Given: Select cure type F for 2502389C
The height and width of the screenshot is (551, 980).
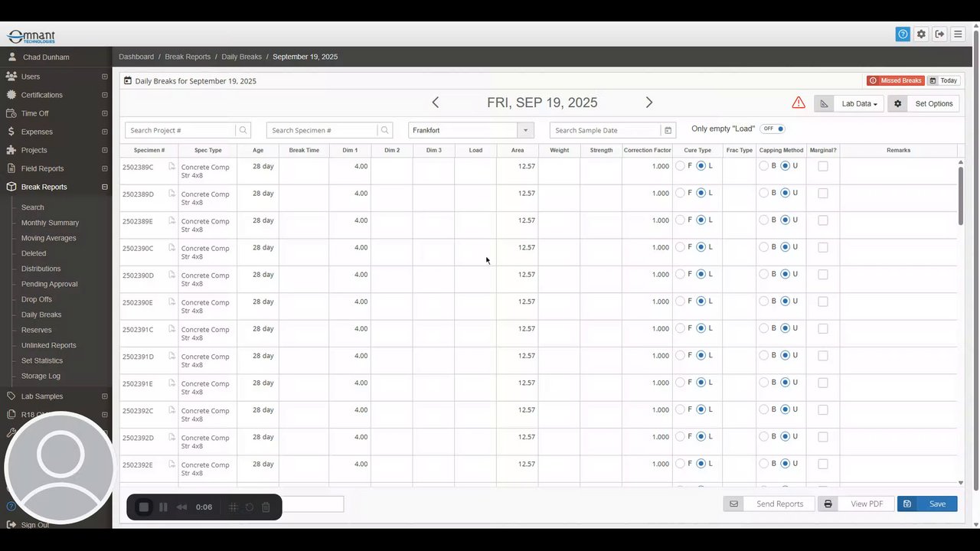Looking at the screenshot, I should [680, 166].
